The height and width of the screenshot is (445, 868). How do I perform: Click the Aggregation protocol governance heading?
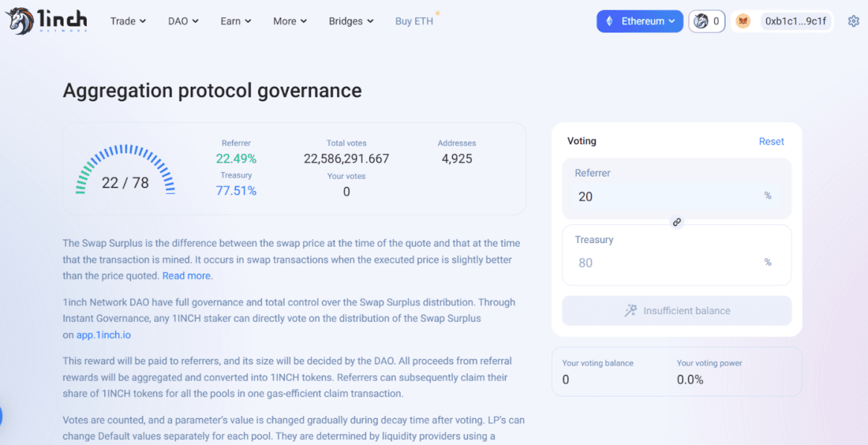coord(212,90)
